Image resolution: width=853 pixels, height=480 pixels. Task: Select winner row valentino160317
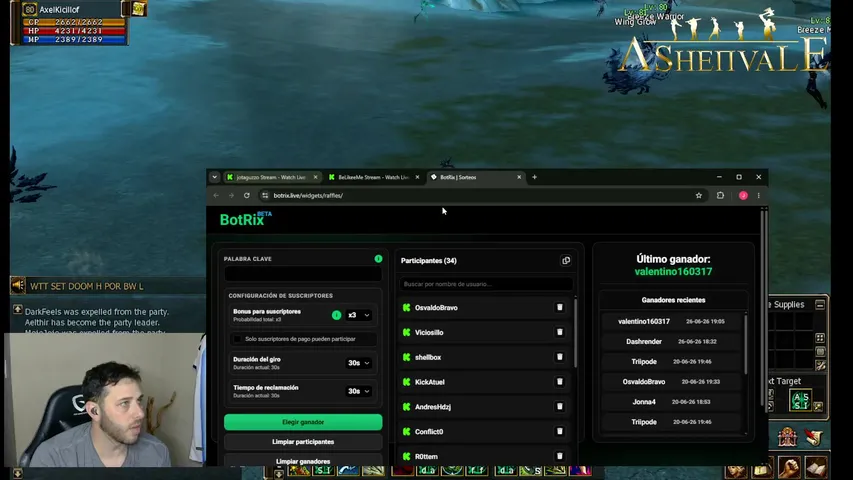[672, 321]
